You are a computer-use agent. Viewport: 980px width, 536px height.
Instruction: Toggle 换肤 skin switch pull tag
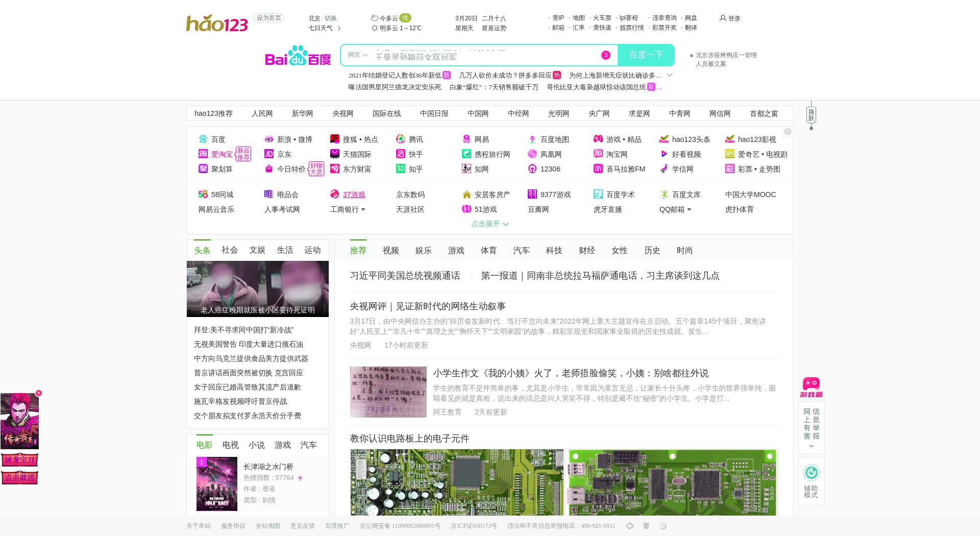811,115
